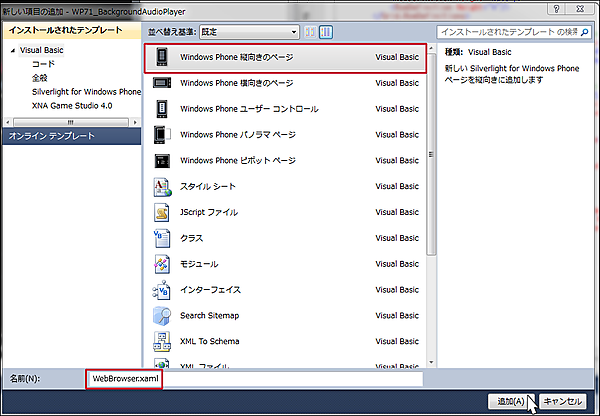Open the sort order dropdown
This screenshot has width=600, height=416.
249,32
